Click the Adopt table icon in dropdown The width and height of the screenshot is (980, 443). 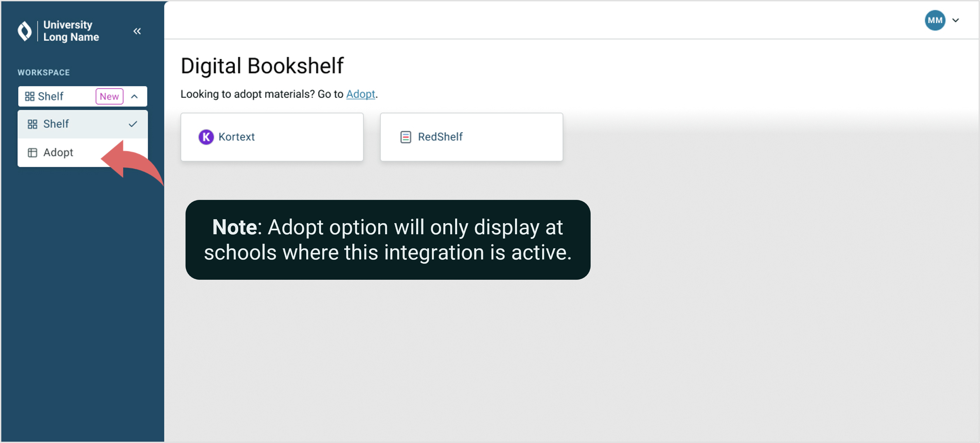coord(33,152)
